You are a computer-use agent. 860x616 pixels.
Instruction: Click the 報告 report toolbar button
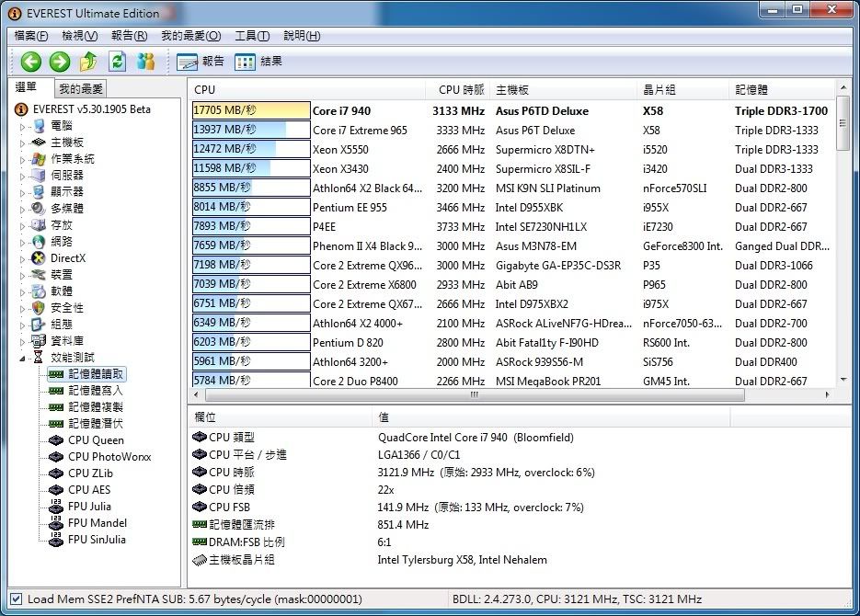[x=201, y=62]
